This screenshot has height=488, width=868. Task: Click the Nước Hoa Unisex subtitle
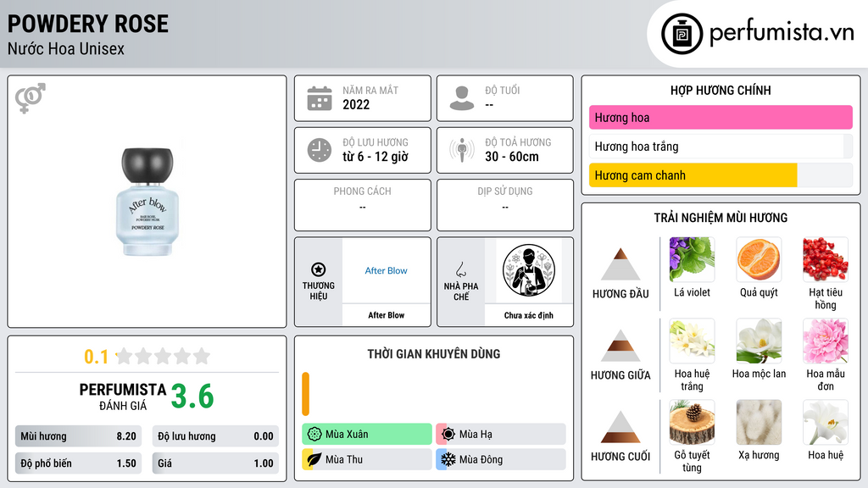click(x=66, y=48)
